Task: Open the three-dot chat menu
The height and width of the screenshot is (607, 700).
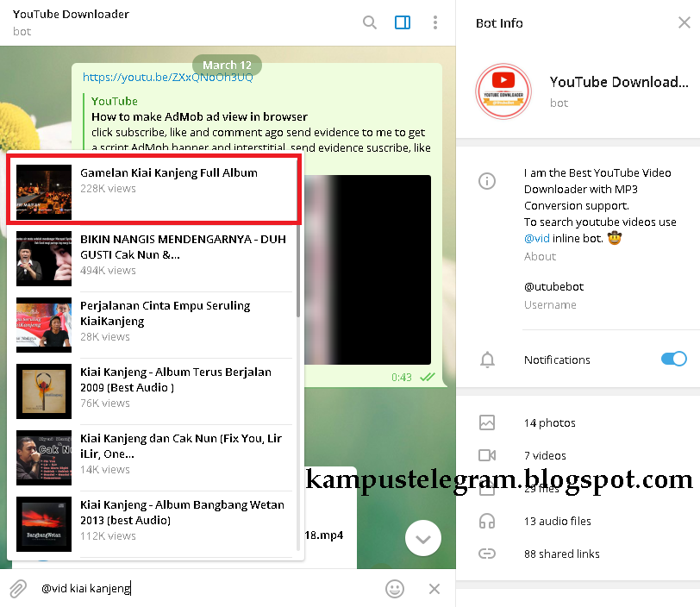Action: point(434,22)
